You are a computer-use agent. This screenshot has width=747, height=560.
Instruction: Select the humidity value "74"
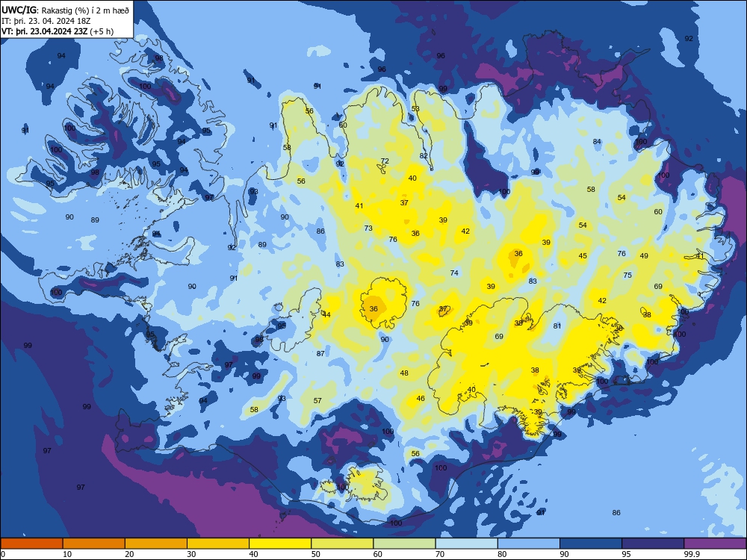[x=454, y=273]
